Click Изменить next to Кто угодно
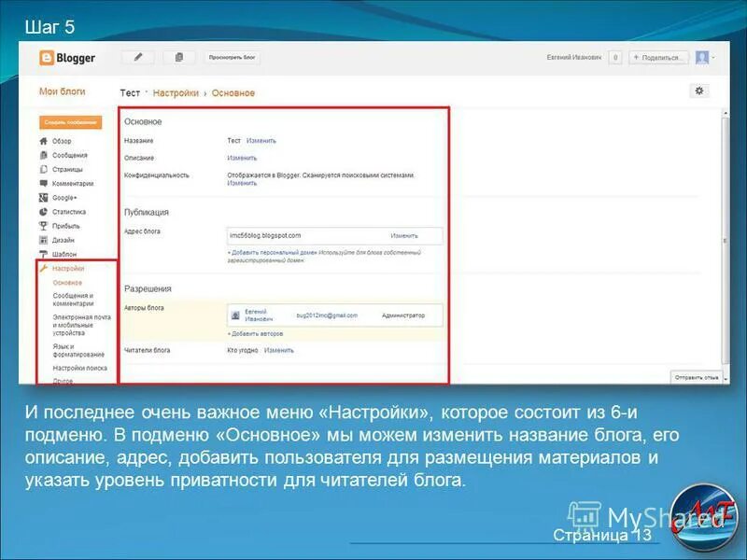The width and height of the screenshot is (747, 560). click(278, 350)
